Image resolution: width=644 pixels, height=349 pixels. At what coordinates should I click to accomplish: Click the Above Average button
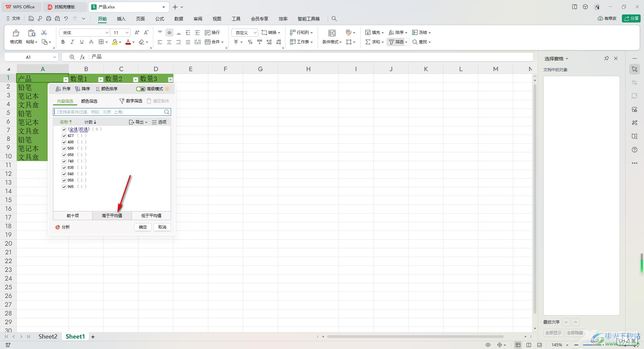pyautogui.click(x=112, y=216)
